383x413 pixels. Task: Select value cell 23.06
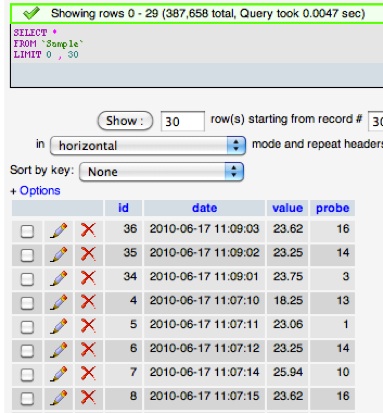point(288,324)
